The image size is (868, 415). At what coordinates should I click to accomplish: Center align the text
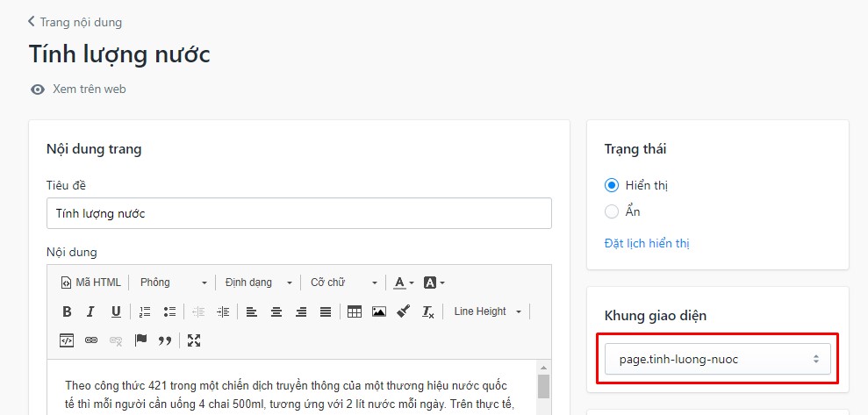point(276,311)
